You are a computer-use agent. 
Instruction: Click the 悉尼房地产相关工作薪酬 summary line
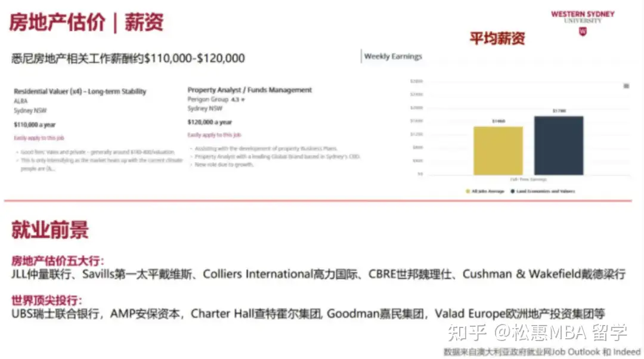[x=128, y=58]
